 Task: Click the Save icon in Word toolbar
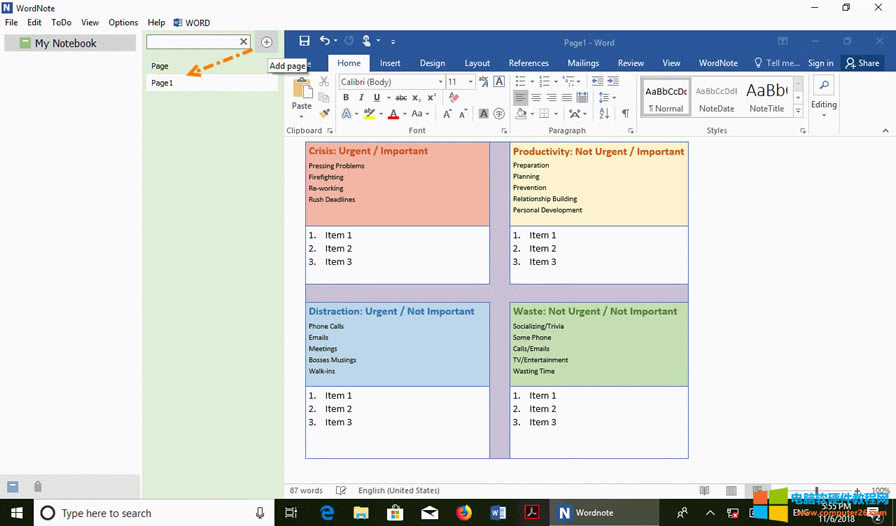[x=304, y=41]
